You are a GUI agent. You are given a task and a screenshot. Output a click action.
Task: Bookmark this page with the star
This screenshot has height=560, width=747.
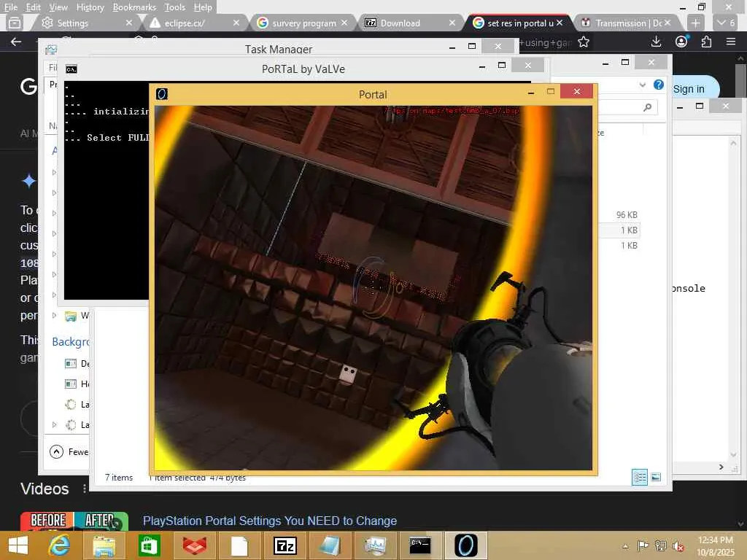[584, 42]
